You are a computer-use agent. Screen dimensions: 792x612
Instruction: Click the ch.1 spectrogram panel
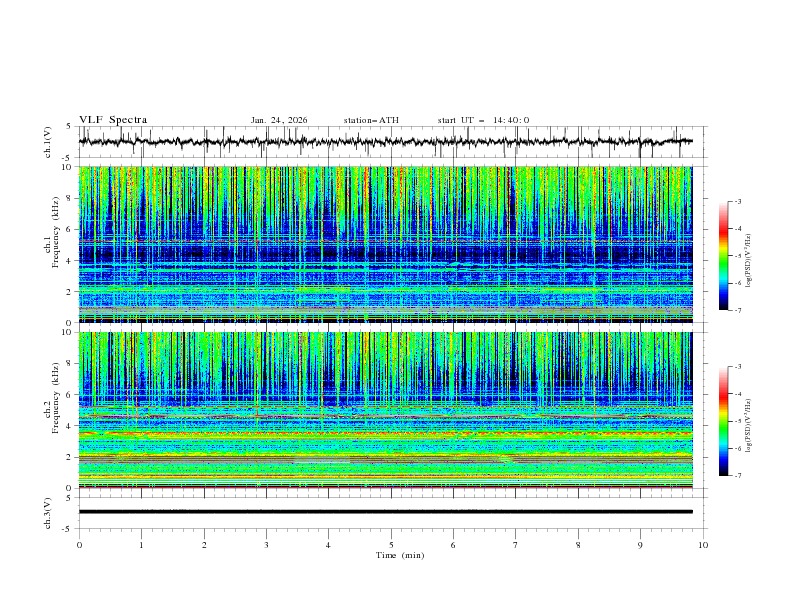[385, 244]
